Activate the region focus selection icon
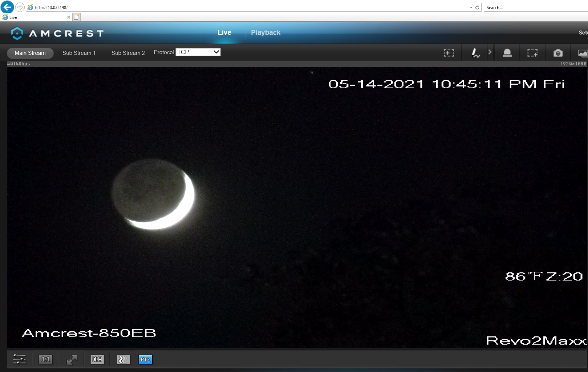The width and height of the screenshot is (588, 372). 532,53
